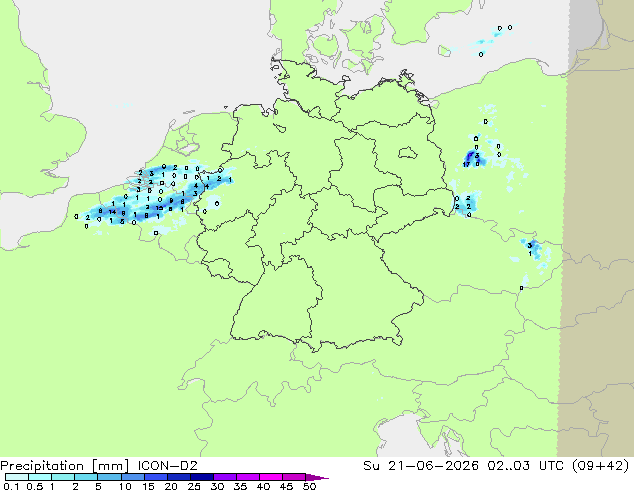Click the legend tick label '50'
634x490 pixels.
(309, 486)
